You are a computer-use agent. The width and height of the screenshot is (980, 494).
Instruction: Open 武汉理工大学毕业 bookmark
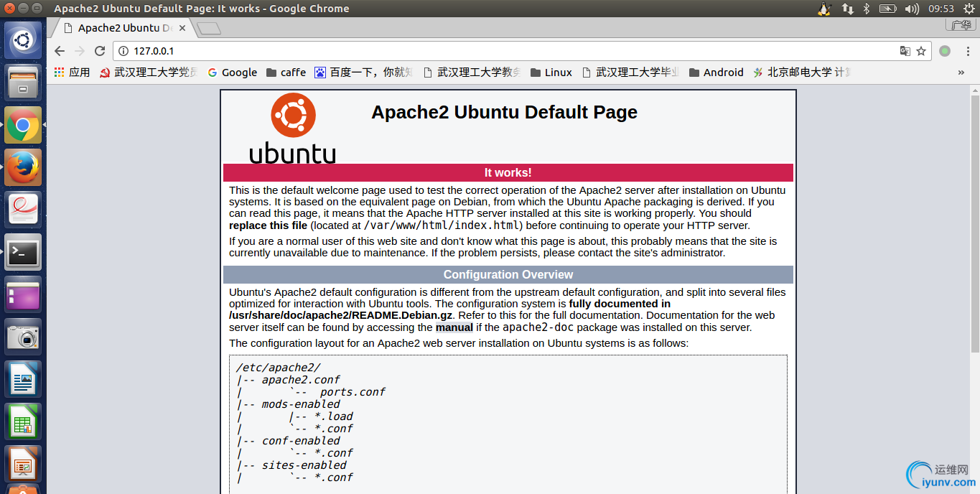(x=630, y=73)
